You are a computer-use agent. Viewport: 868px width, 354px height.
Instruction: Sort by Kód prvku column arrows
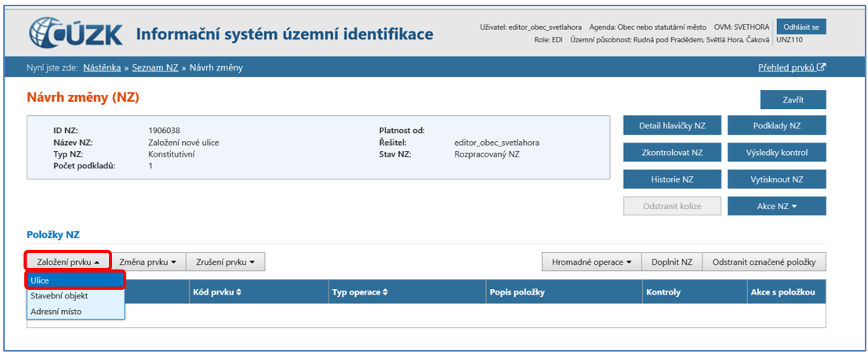[239, 292]
